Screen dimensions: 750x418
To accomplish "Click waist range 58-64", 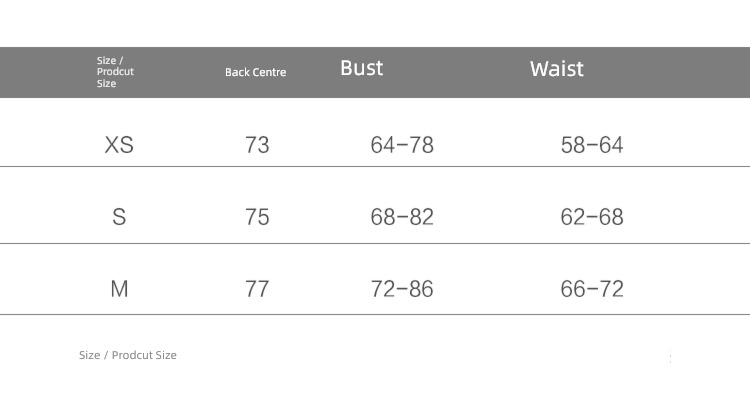I will [592, 145].
